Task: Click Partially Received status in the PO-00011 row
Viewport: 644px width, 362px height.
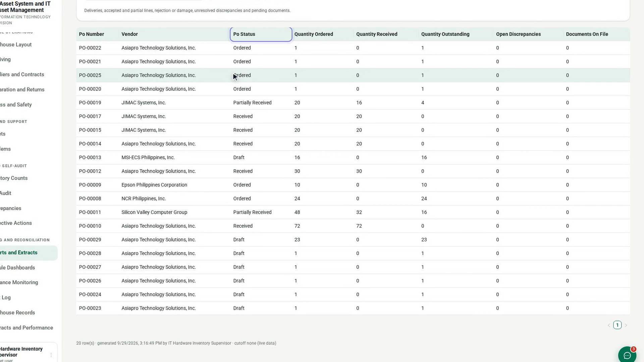Action: [252, 212]
